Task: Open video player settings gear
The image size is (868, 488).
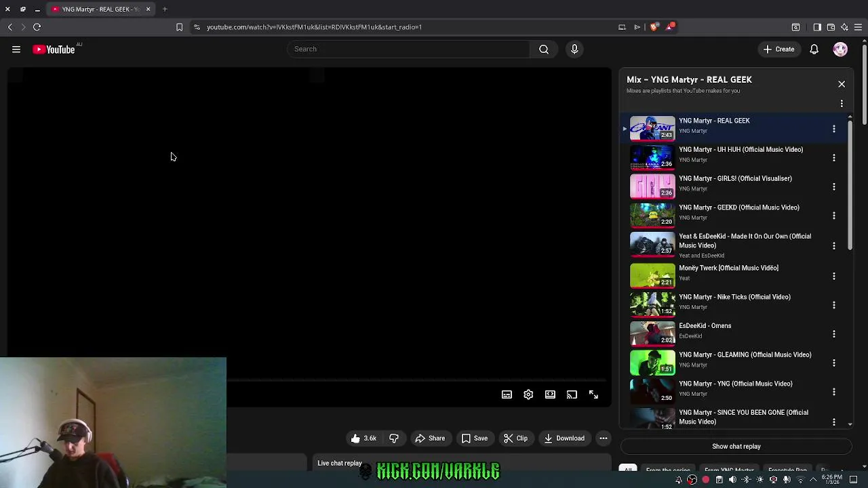Action: tap(528, 394)
